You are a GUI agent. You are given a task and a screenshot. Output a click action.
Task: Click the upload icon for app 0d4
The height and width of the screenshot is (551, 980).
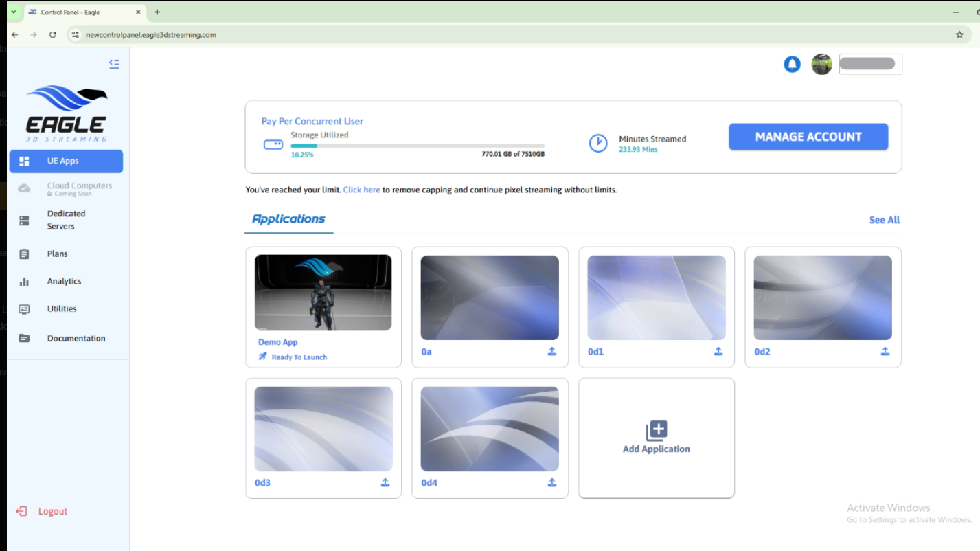pos(551,483)
